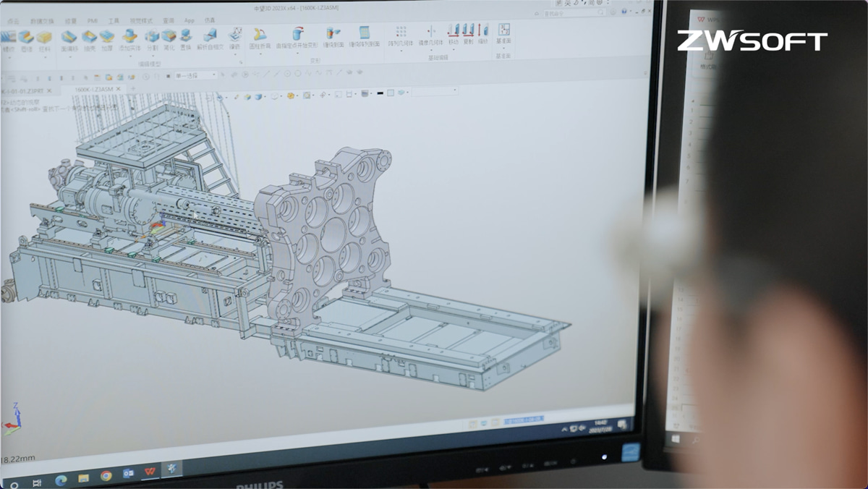The image size is (868, 489).
Task: Open the 视觉样式 ribbon tab
Action: 142,20
